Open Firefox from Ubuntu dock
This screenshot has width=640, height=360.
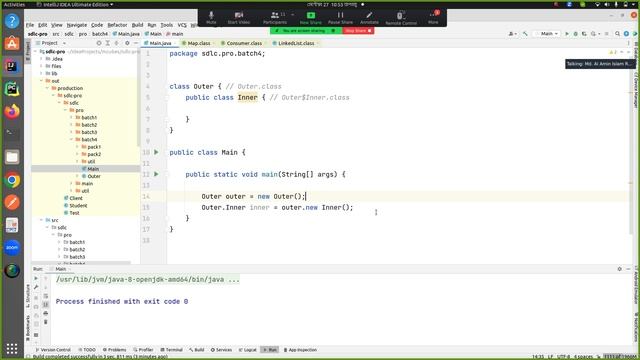tap(12, 111)
